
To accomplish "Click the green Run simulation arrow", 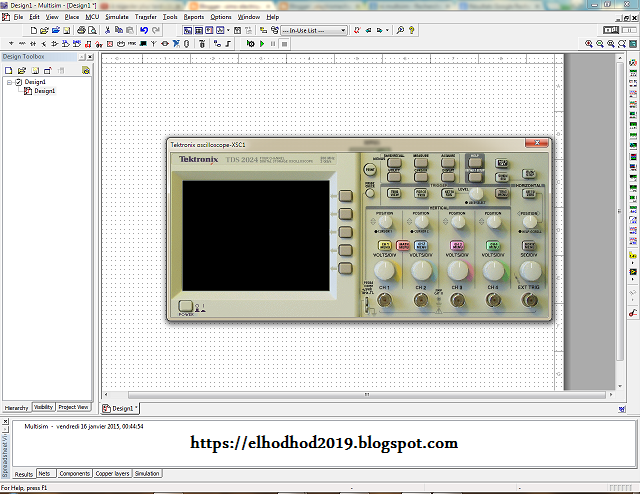I will (262, 43).
